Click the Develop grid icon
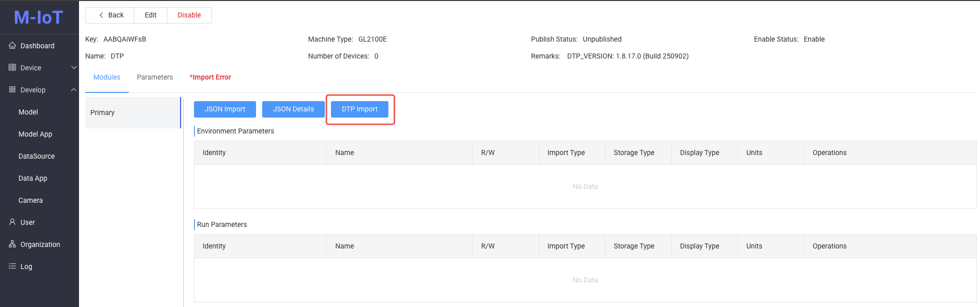980x307 pixels. pyautogui.click(x=12, y=90)
